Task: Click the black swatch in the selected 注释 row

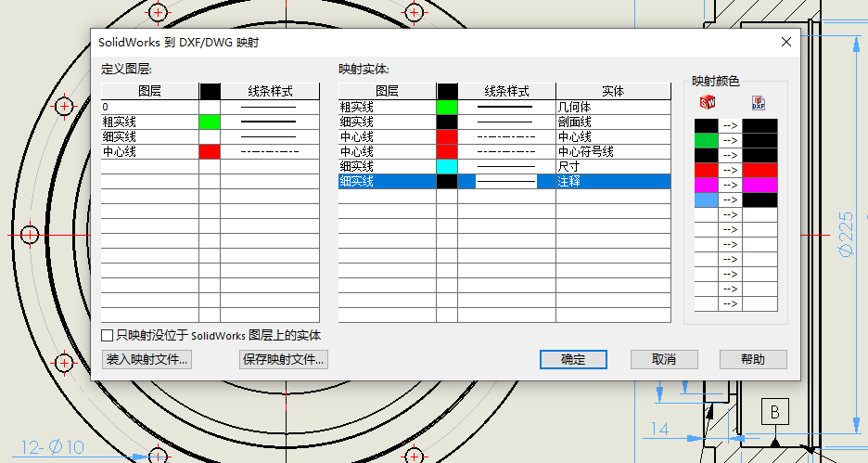Action: [x=447, y=181]
